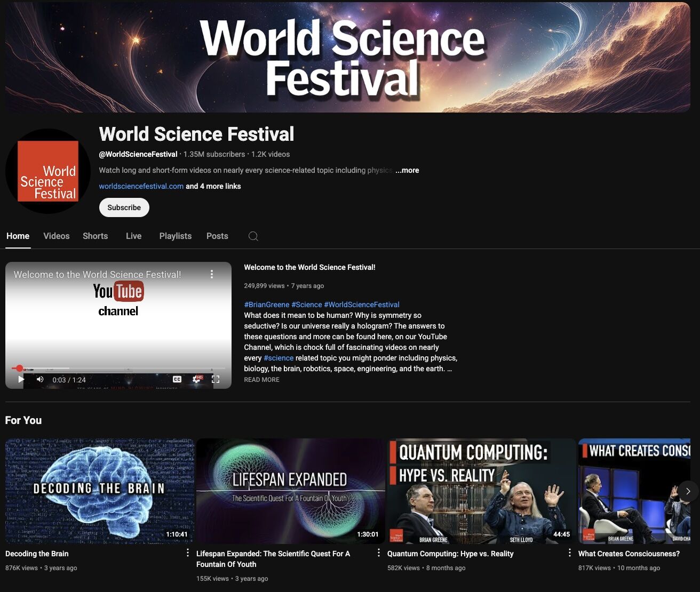
Task: Expand channel description with ...more
Action: click(x=407, y=170)
